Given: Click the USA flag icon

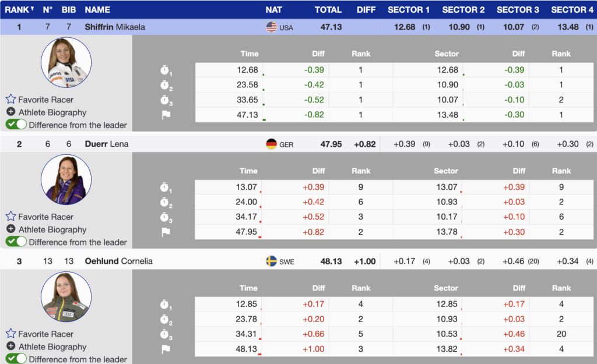Looking at the screenshot, I should (271, 27).
